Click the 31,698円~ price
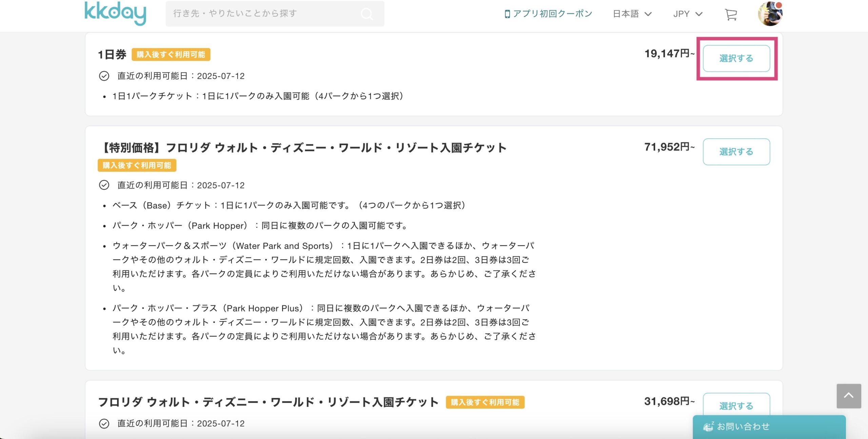 669,401
